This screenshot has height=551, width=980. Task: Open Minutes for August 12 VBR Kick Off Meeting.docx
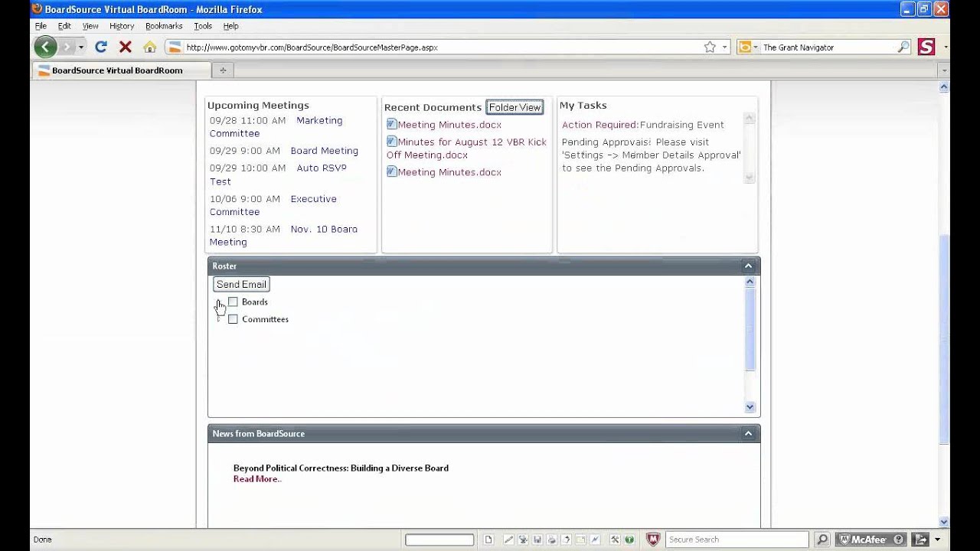click(x=466, y=148)
